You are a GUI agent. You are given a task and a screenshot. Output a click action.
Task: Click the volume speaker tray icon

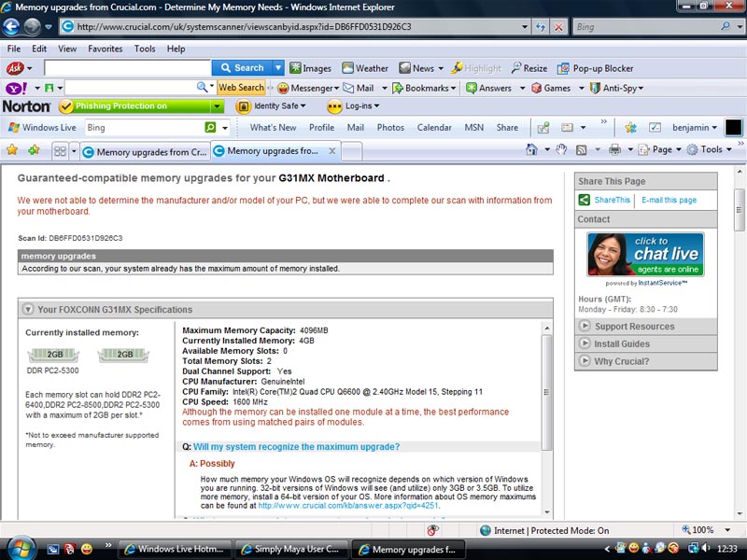[706, 549]
